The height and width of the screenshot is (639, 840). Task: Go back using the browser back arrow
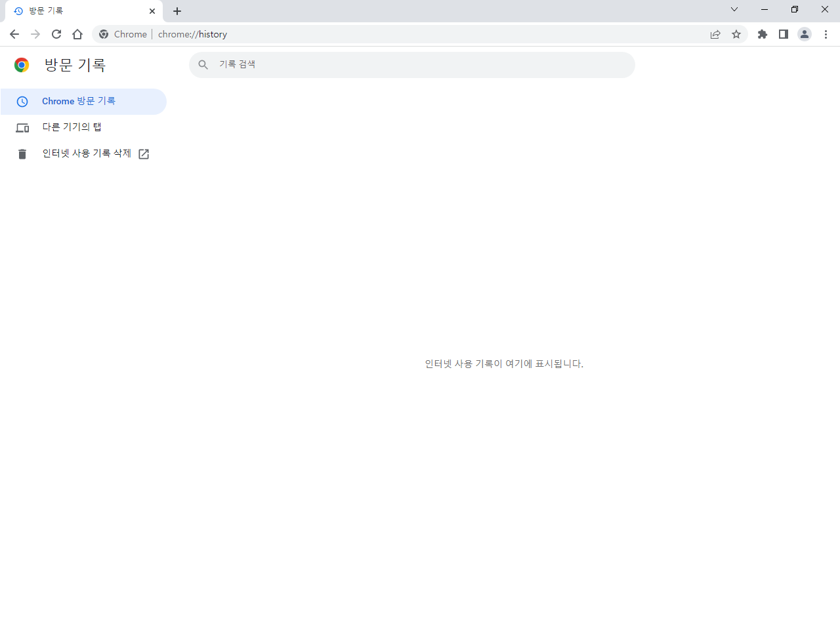[x=14, y=34]
